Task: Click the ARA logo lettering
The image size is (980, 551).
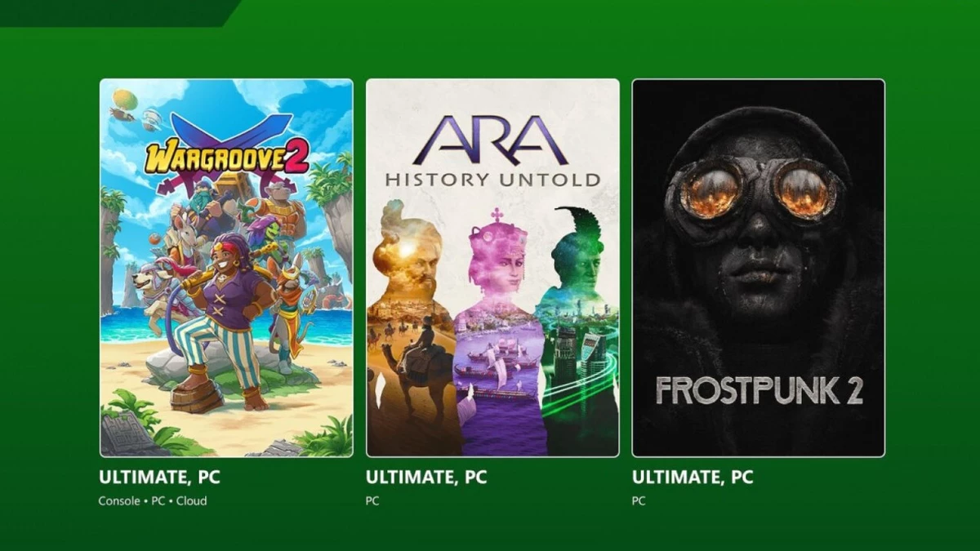Action: [x=491, y=140]
